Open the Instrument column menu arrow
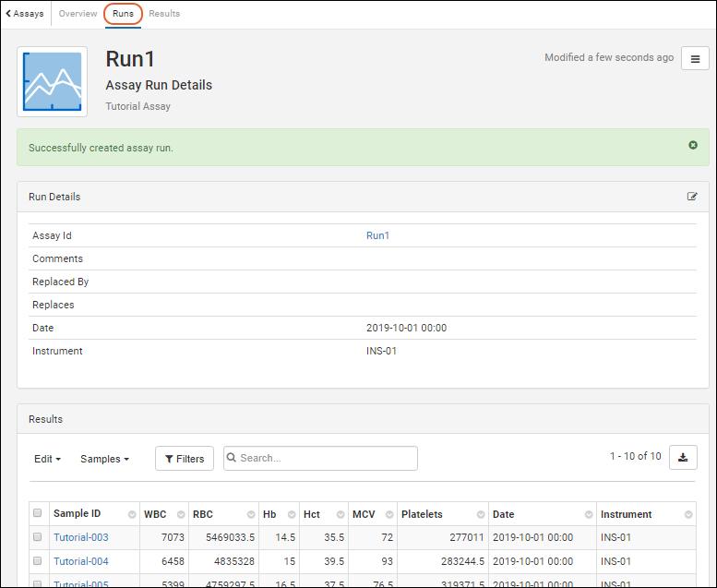717x588 pixels. pos(688,515)
